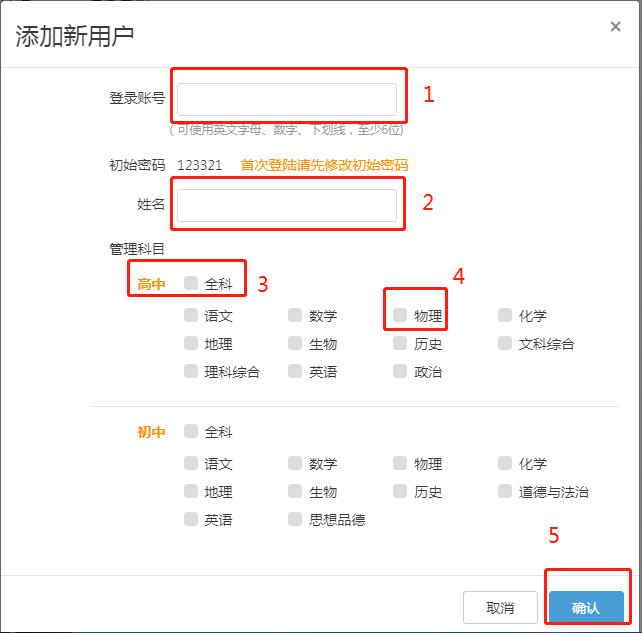This screenshot has width=642, height=633.
Task: Check the 初中 英语 checkbox
Action: point(191,520)
